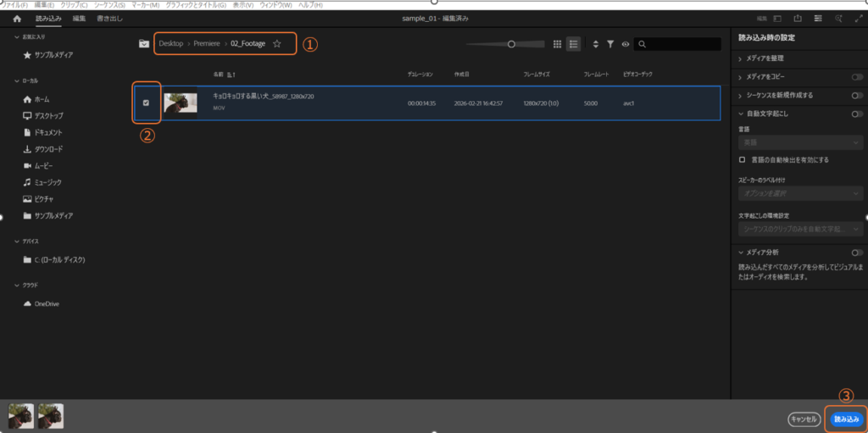The width and height of the screenshot is (868, 433).
Task: Check 言語の自動検出を有効にする checkbox
Action: pyautogui.click(x=743, y=159)
